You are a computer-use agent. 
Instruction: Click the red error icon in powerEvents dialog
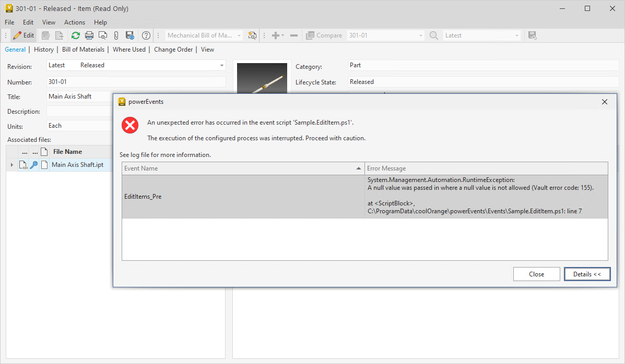(130, 125)
